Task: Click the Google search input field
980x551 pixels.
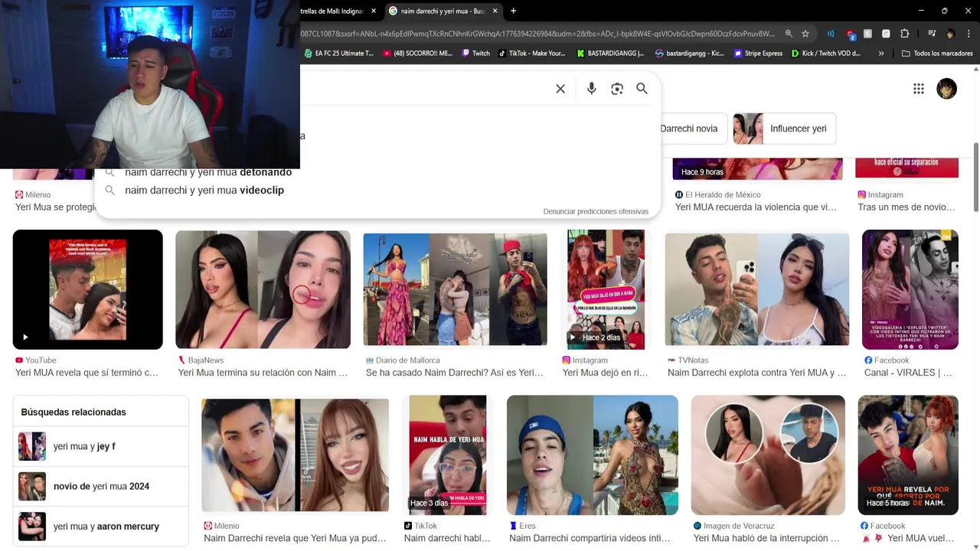Action: (x=425, y=89)
